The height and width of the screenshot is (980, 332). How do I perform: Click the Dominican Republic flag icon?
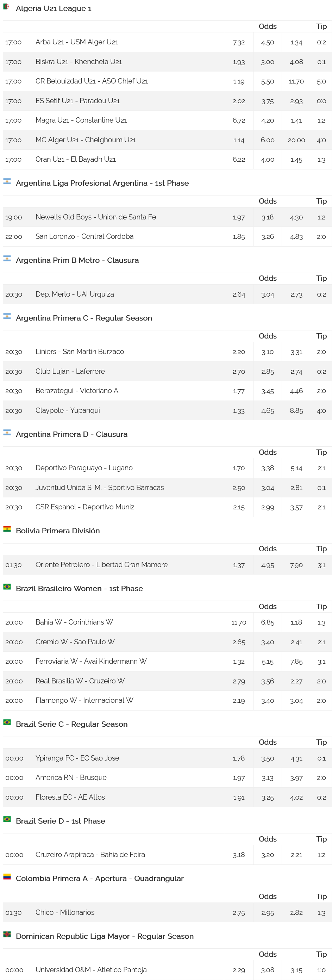point(7,934)
